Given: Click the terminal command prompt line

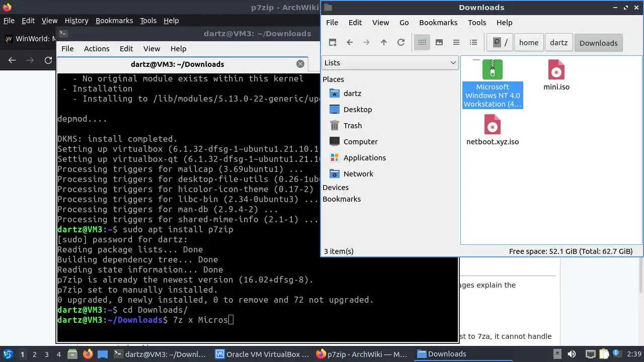Looking at the screenshot, I should pyautogui.click(x=145, y=320).
